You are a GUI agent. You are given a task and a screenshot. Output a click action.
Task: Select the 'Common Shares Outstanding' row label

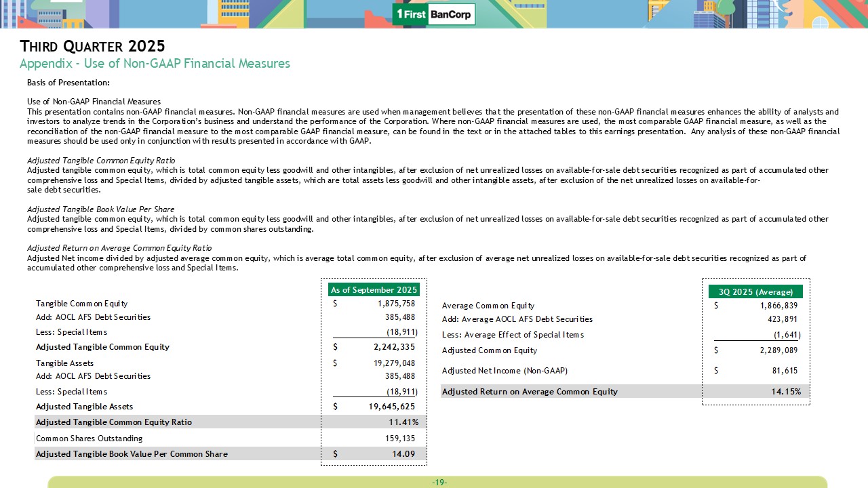coord(89,439)
